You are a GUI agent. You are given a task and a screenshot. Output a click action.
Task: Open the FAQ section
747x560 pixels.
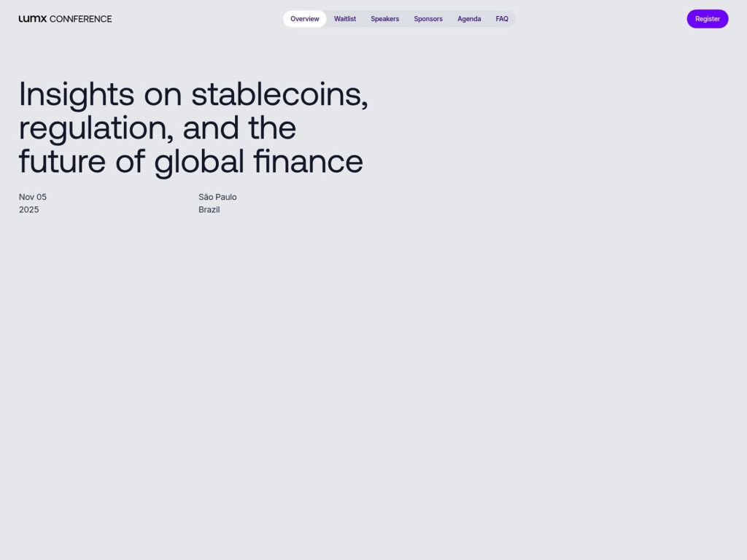[x=502, y=19]
